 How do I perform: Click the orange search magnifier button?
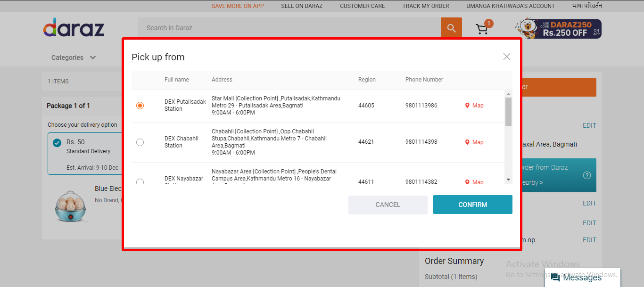tap(451, 28)
